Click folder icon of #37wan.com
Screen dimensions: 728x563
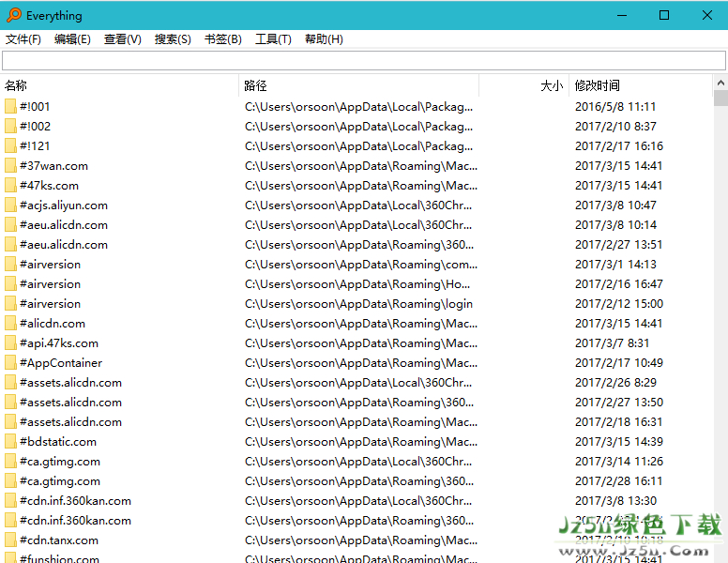click(10, 166)
